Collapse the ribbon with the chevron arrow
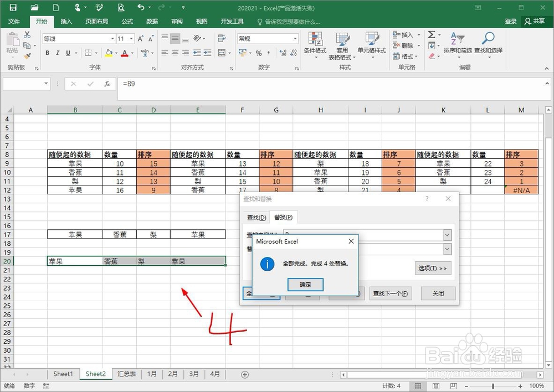 tap(547, 68)
